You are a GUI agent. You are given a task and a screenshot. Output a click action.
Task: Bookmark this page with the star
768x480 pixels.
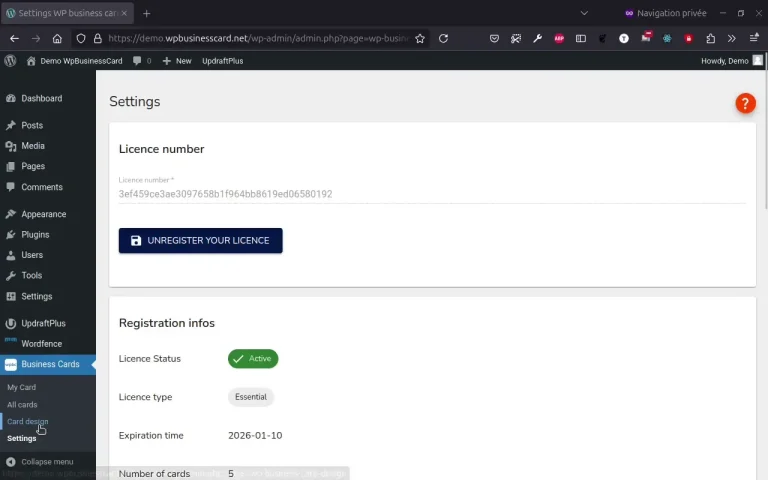420,39
